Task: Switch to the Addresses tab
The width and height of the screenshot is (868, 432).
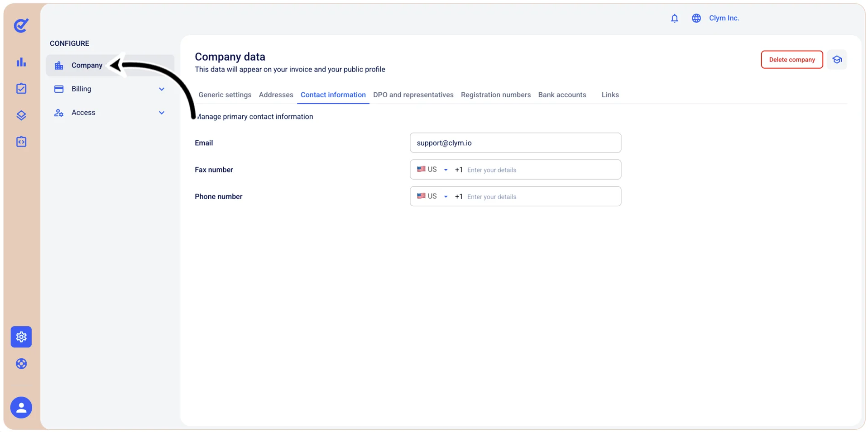Action: (276, 95)
